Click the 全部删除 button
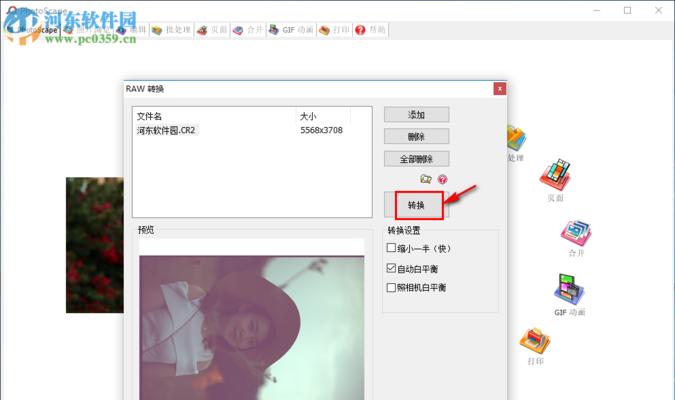Screen dimensions: 675x400 [x=416, y=159]
